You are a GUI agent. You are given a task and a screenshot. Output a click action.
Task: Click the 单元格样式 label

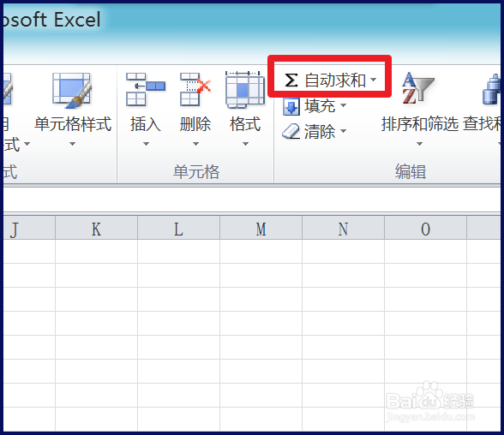[x=73, y=124]
